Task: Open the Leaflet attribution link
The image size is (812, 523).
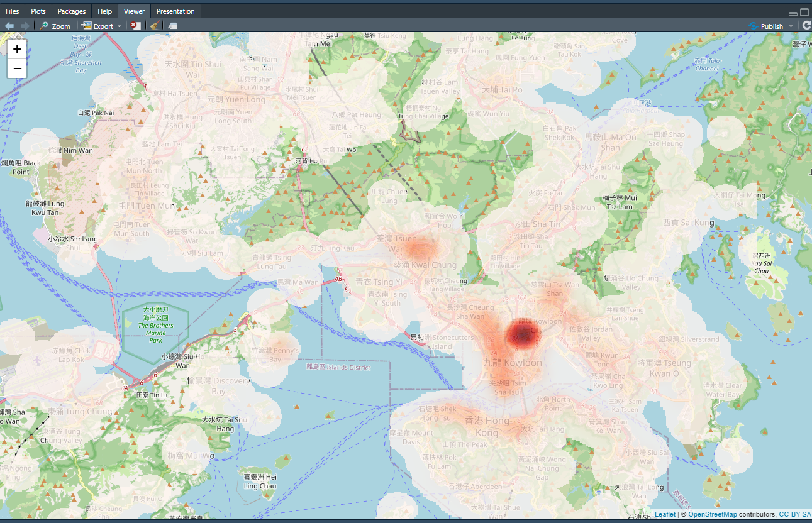Action: pyautogui.click(x=665, y=514)
